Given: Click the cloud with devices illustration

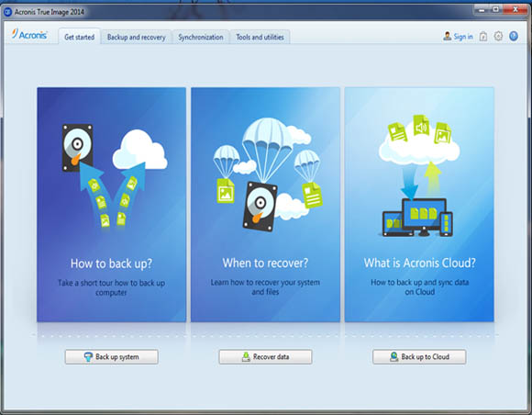Looking at the screenshot, I should pyautogui.click(x=418, y=176).
